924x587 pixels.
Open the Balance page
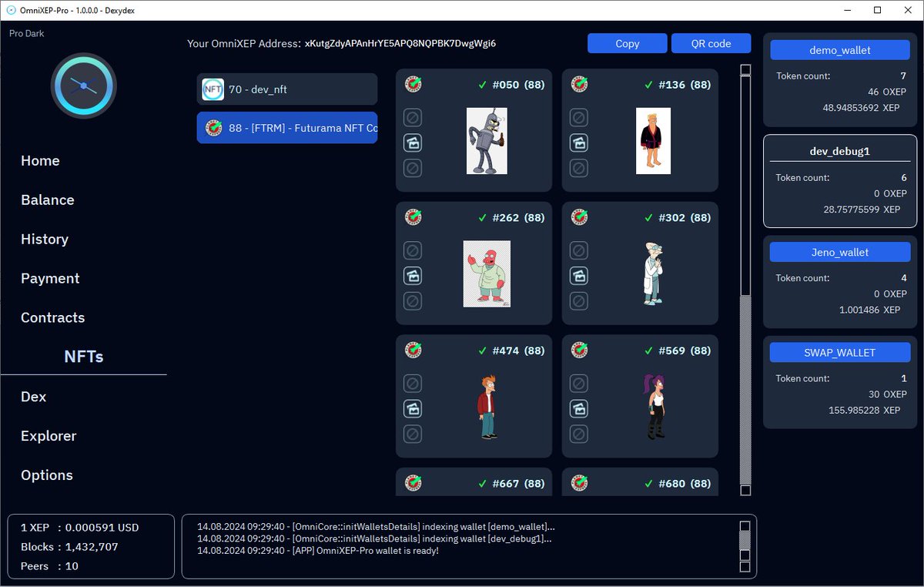coord(48,200)
